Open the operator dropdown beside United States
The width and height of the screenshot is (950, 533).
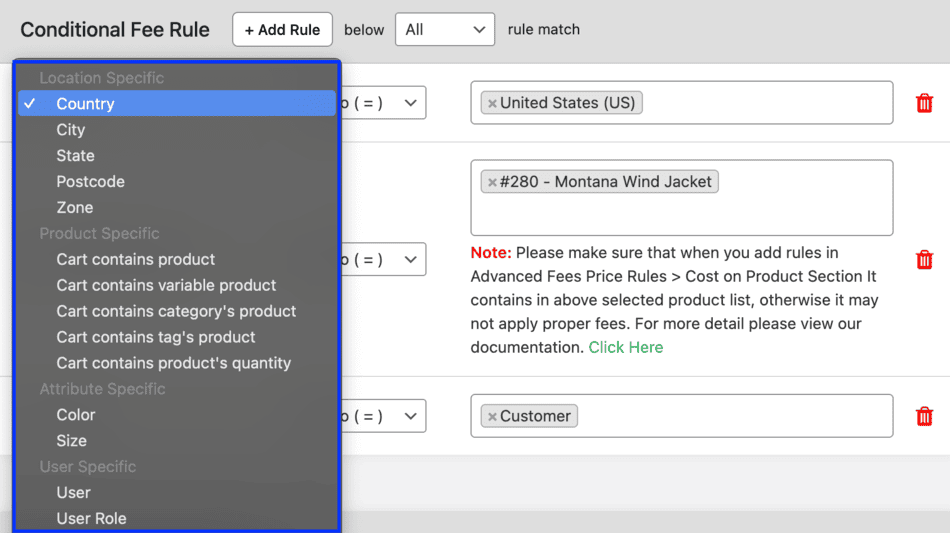click(384, 103)
